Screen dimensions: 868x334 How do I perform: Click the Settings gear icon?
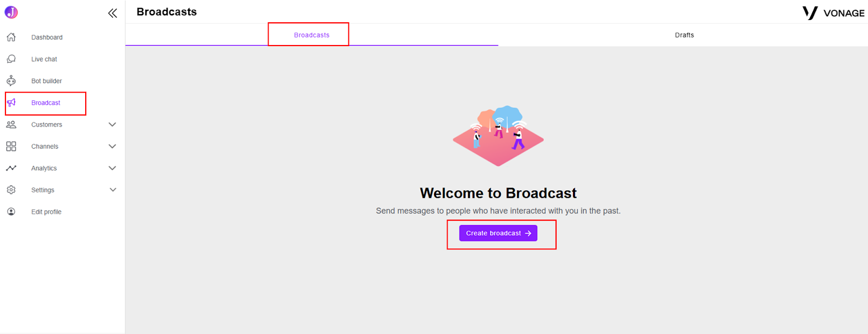(11, 190)
